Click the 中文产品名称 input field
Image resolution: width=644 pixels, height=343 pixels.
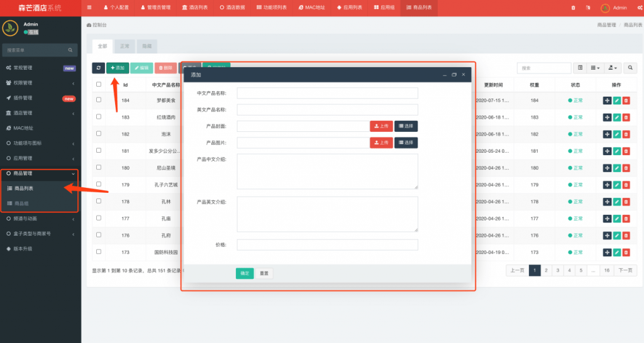coord(327,93)
